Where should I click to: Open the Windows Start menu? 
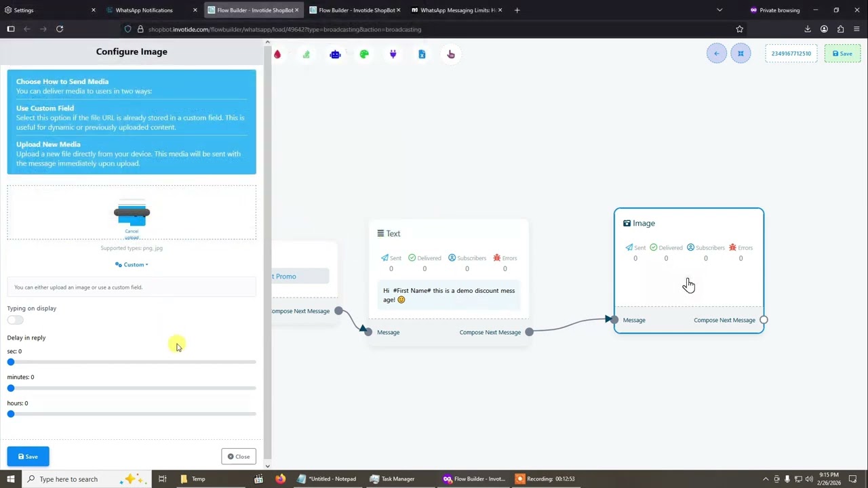[10, 479]
